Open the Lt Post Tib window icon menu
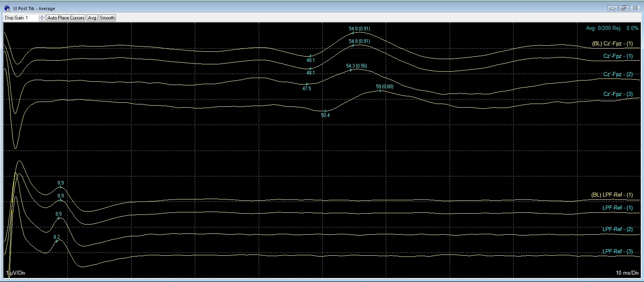Viewport: 644px width, 282px height. [x=7, y=8]
